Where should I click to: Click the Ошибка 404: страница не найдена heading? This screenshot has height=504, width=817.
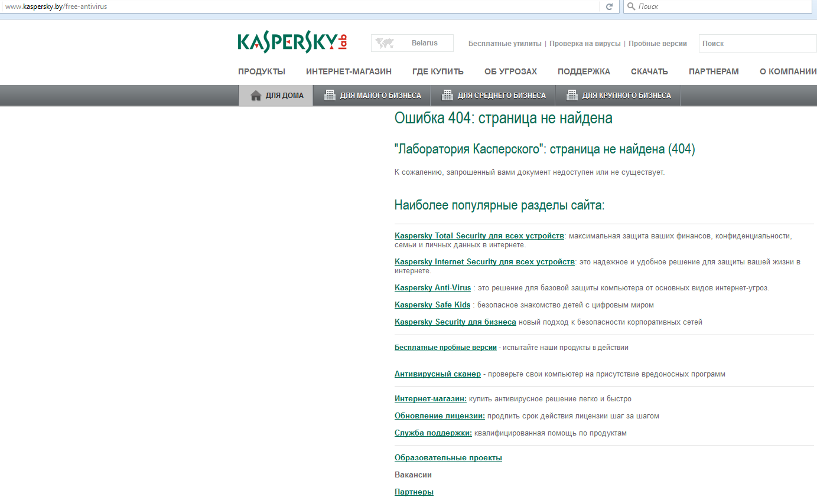[x=503, y=118]
